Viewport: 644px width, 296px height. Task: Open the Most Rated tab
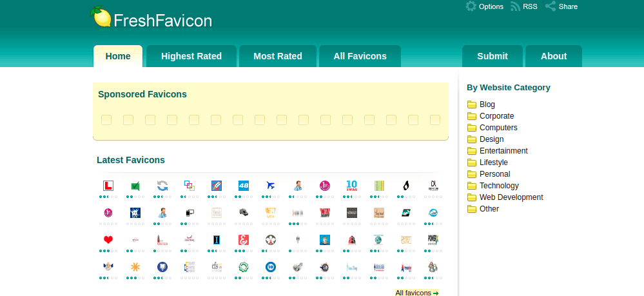(278, 56)
